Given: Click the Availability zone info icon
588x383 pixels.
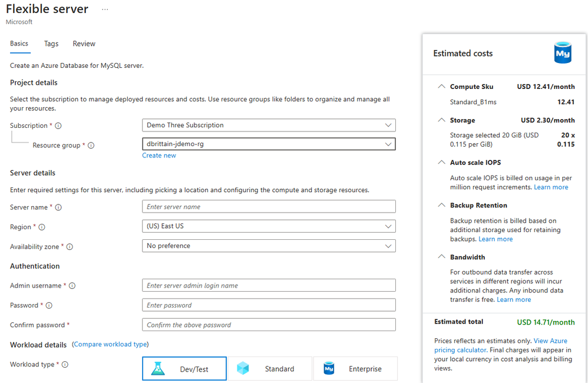Looking at the screenshot, I should 70,246.
